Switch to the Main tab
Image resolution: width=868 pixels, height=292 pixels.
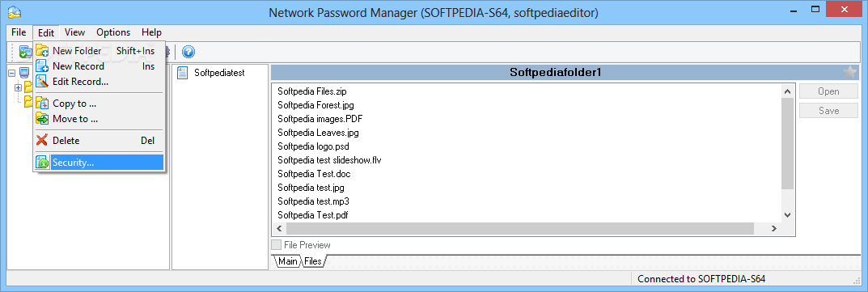[286, 261]
